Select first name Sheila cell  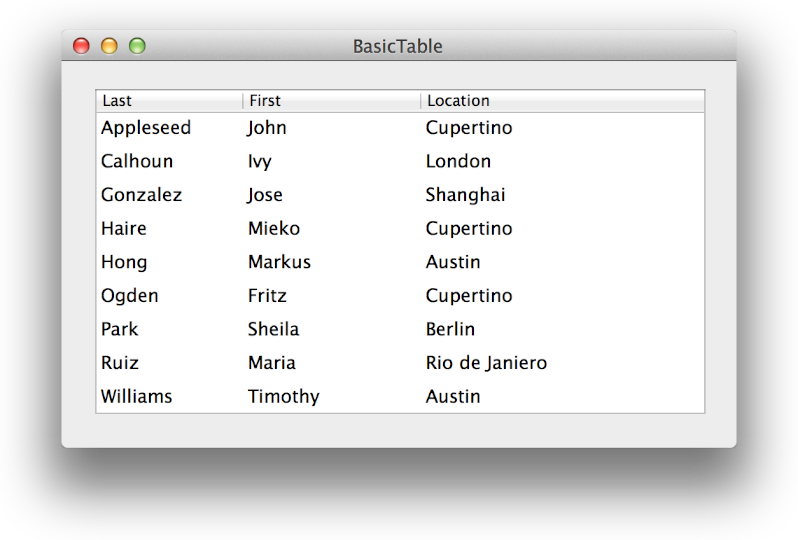click(273, 329)
